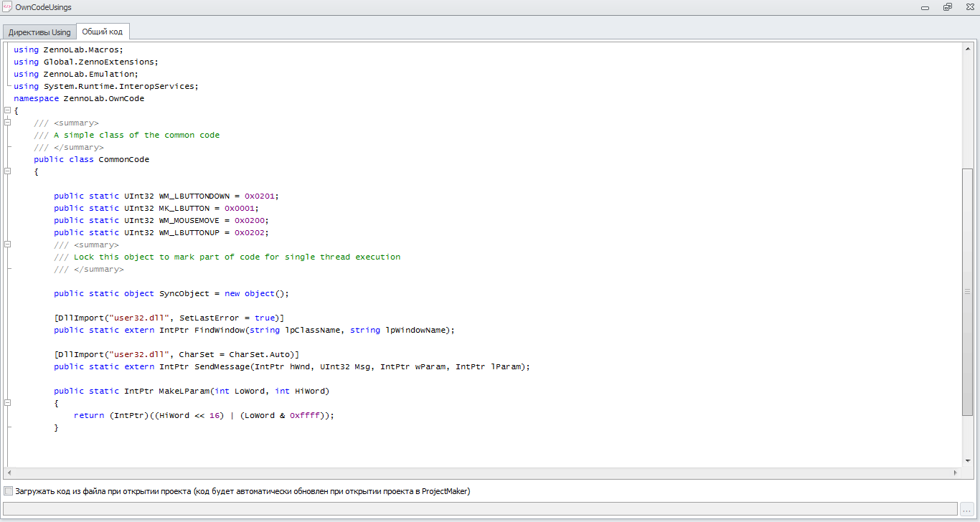Screen dimensions: 980x522
Task: Click the line 'using ZennoLab.Emulation;'
Action: (x=76, y=74)
